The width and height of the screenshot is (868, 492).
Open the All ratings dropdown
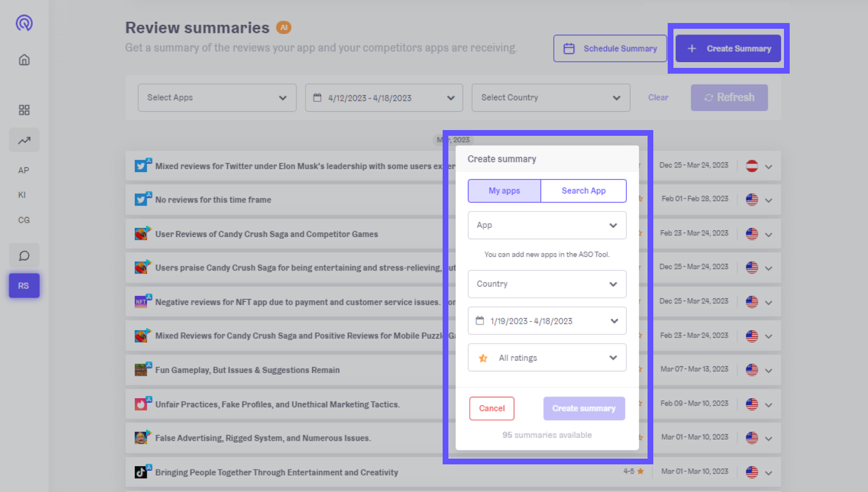pos(546,357)
